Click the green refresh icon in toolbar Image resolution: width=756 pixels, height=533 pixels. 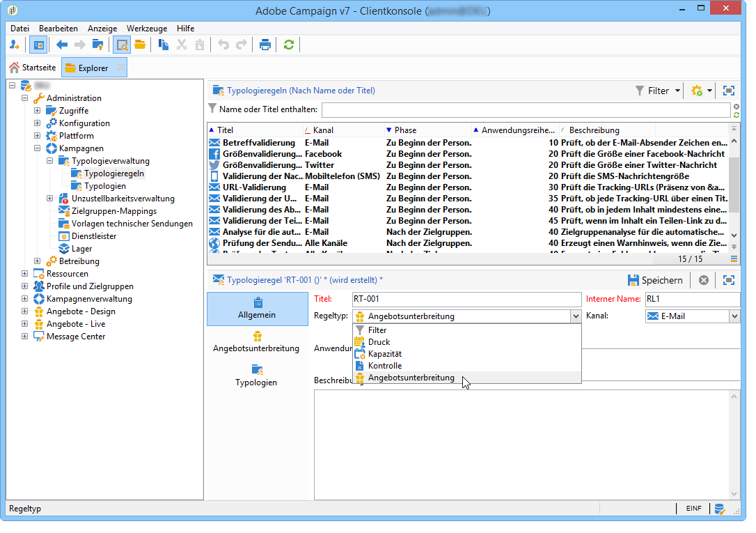289,45
